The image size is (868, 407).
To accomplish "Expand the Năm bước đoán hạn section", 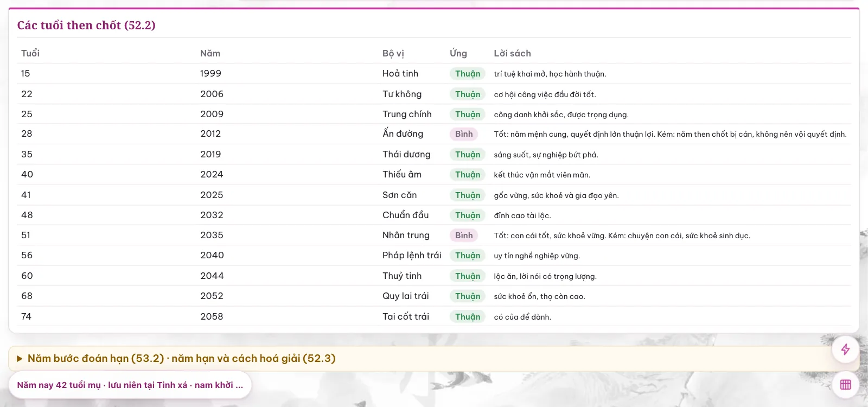I will [434, 359].
